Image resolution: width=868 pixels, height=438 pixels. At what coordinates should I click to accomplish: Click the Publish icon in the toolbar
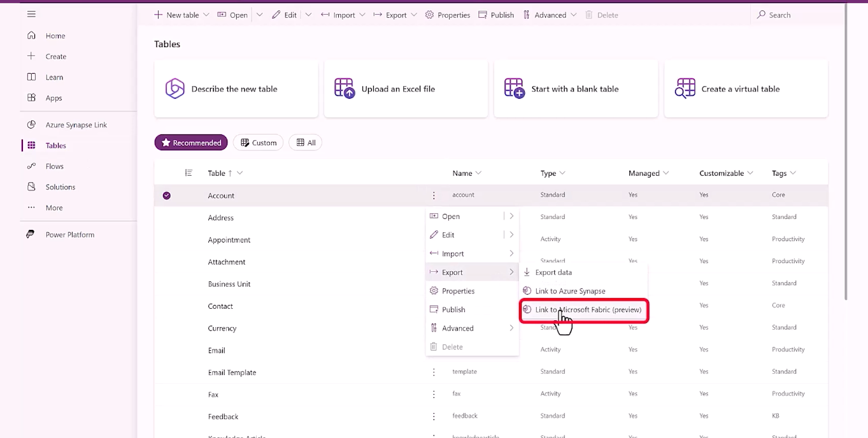483,15
